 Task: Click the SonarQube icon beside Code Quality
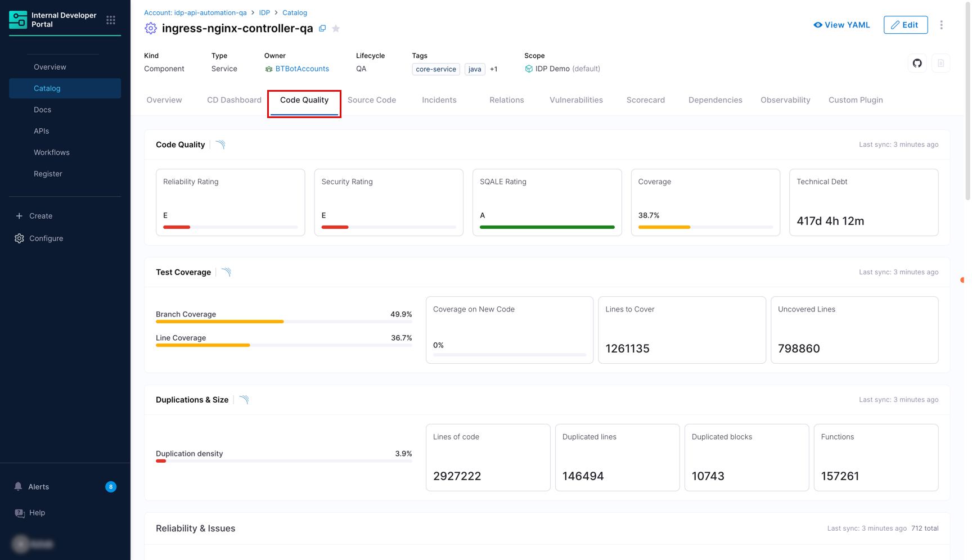point(220,144)
